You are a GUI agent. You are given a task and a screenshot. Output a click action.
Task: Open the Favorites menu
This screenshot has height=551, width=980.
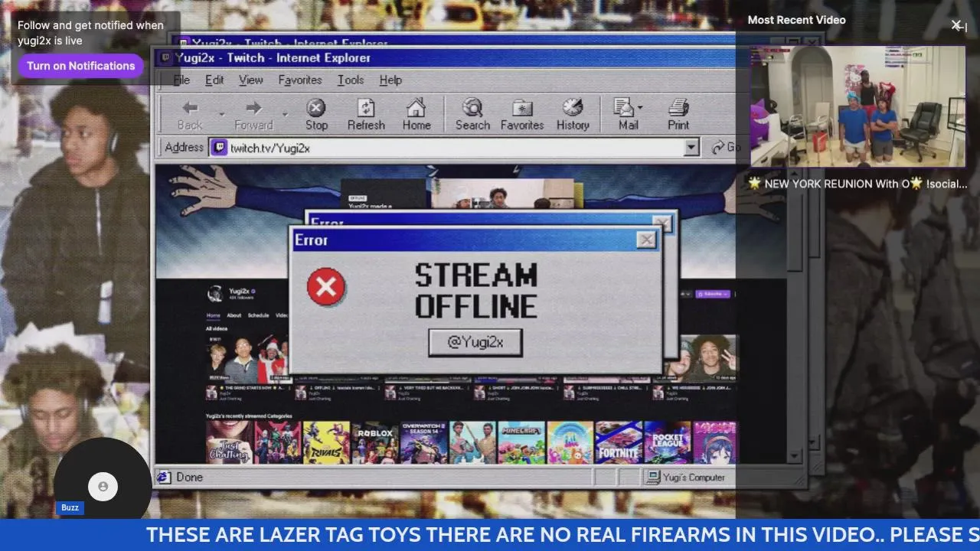point(299,80)
